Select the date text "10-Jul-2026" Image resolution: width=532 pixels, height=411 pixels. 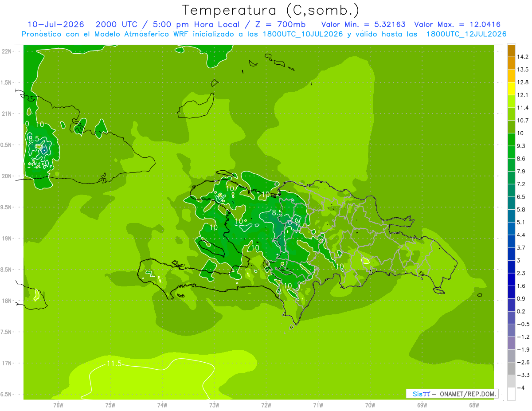point(57,24)
